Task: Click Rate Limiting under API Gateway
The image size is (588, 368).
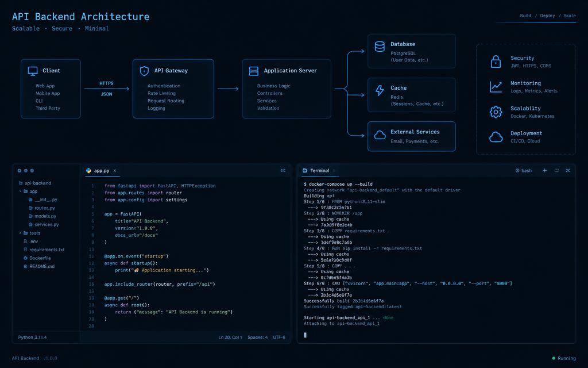Action: pyautogui.click(x=161, y=93)
